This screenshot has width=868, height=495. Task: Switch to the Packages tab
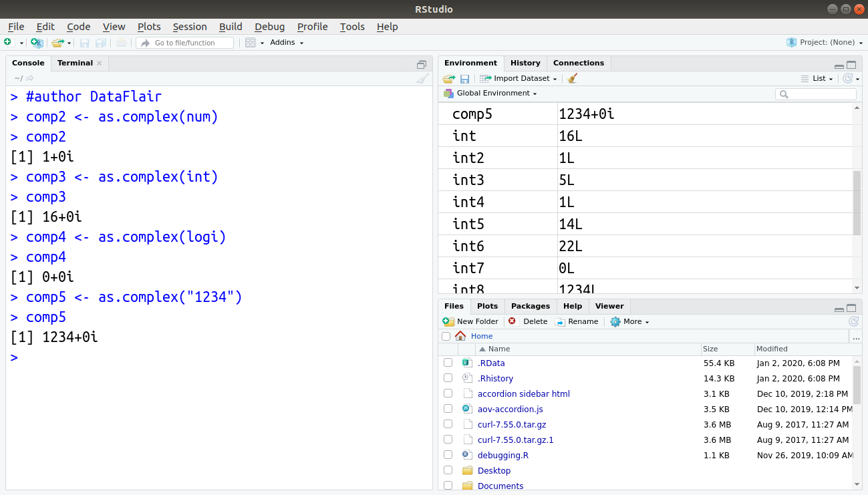[531, 306]
